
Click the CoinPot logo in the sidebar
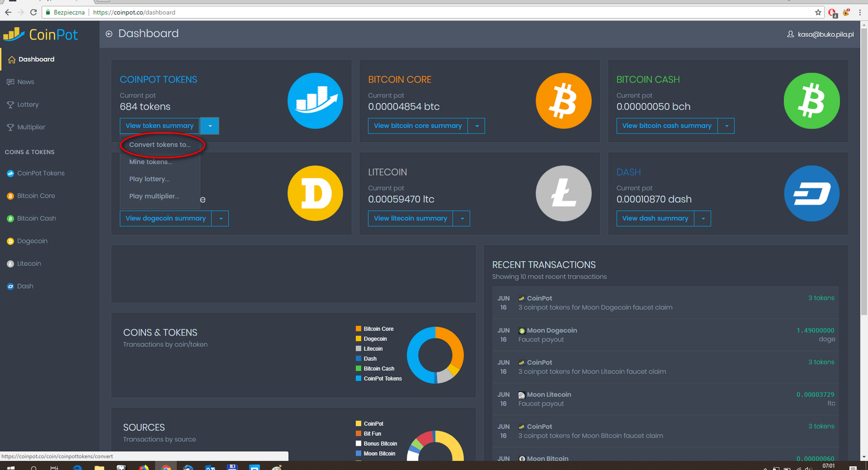41,35
